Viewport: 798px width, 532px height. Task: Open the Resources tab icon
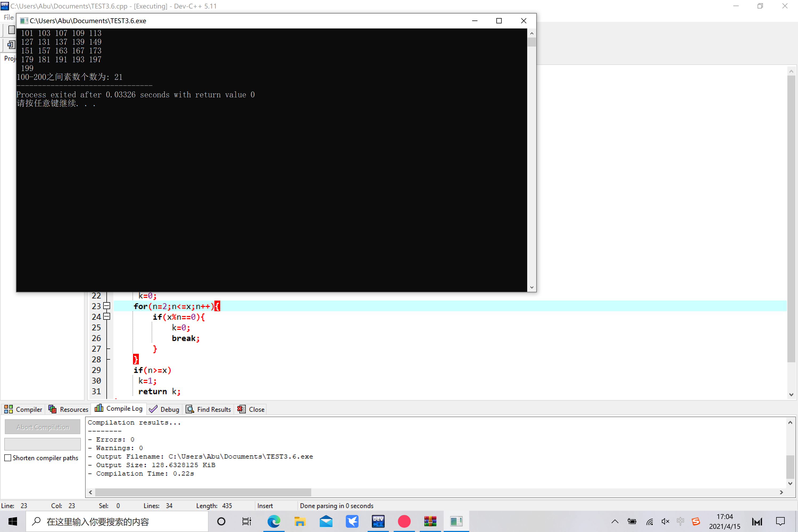[x=52, y=409]
